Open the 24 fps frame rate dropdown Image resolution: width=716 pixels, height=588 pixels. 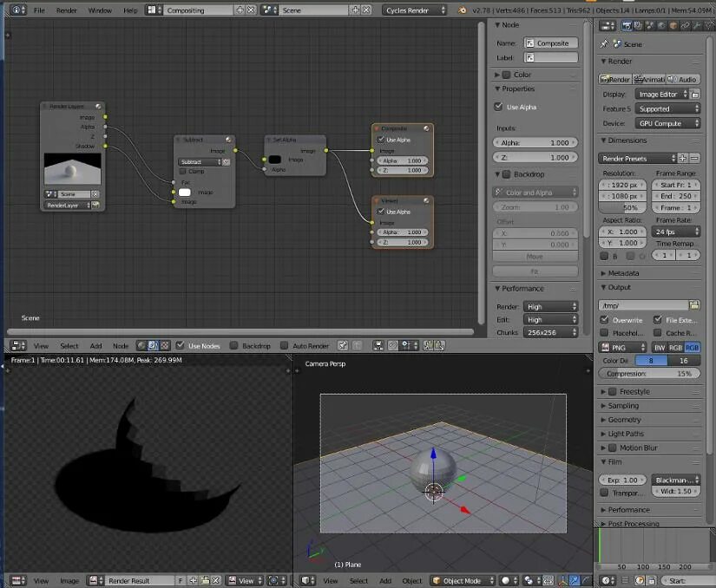[676, 232]
